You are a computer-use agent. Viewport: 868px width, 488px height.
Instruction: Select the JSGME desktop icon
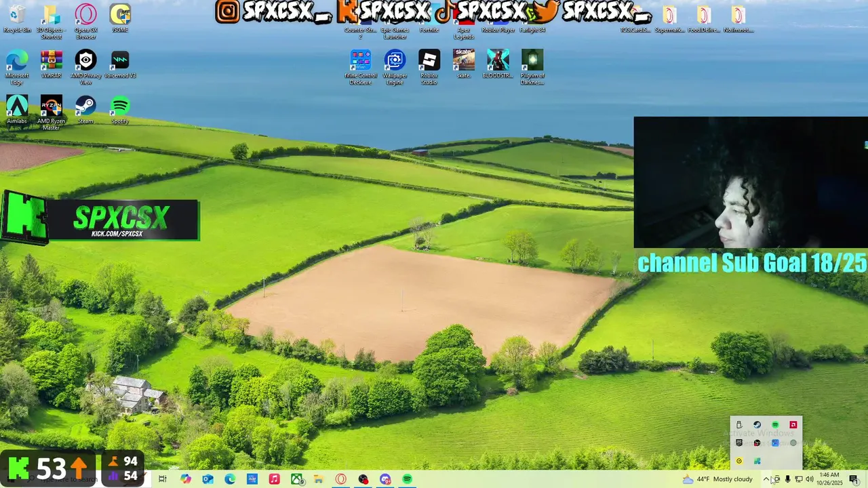tap(120, 18)
